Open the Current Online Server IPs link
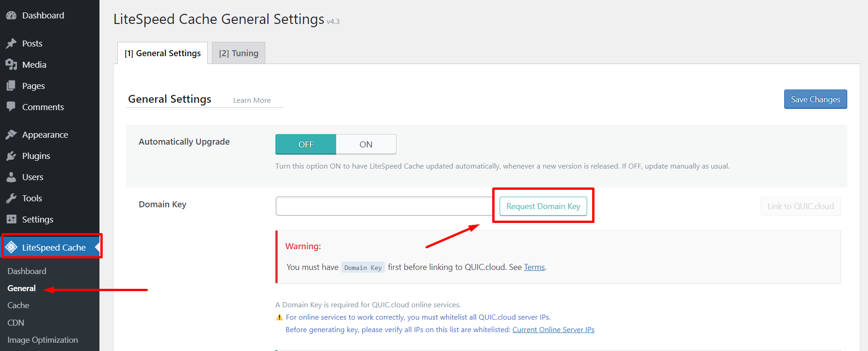The width and height of the screenshot is (868, 351). [x=553, y=329]
